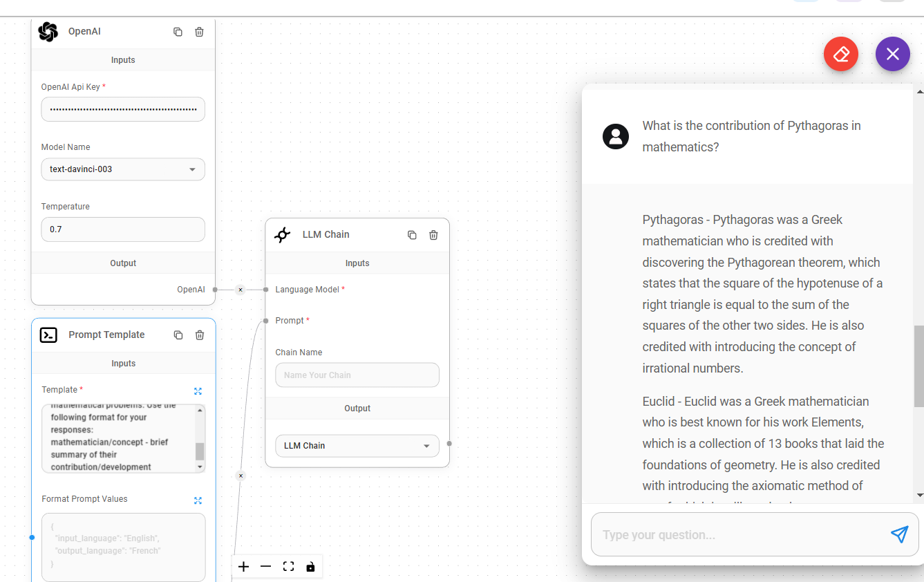The image size is (924, 582).
Task: Duplicate the LLM Chain node
Action: (412, 235)
